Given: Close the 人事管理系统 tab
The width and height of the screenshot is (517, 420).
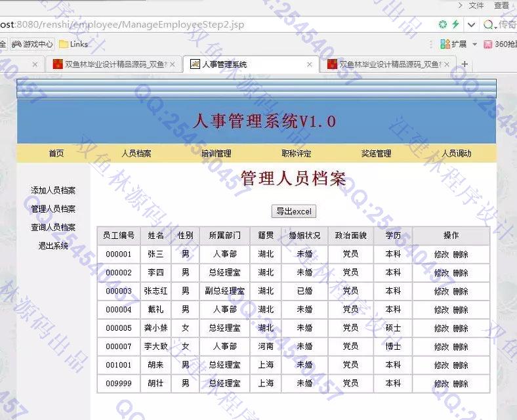Looking at the screenshot, I should (309, 64).
